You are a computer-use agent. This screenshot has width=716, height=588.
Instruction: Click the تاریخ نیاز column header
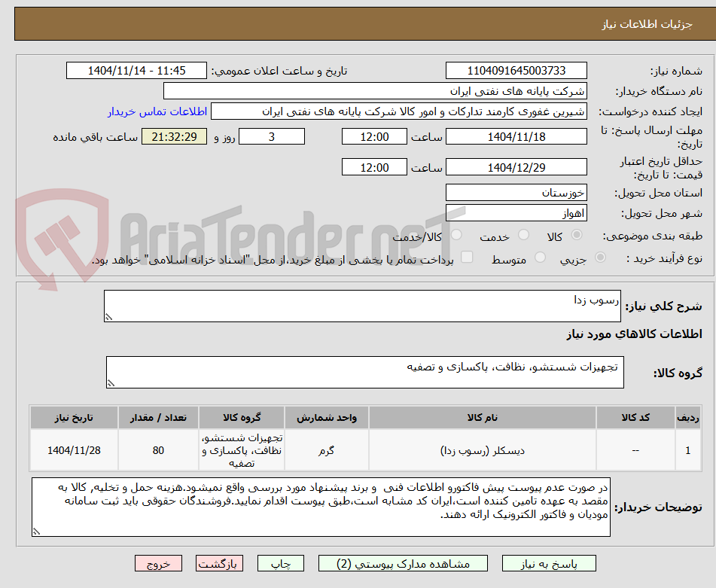(74, 418)
